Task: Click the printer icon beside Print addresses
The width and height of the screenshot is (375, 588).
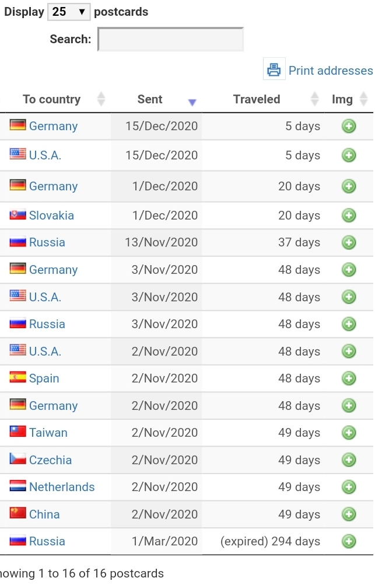Action: [274, 69]
